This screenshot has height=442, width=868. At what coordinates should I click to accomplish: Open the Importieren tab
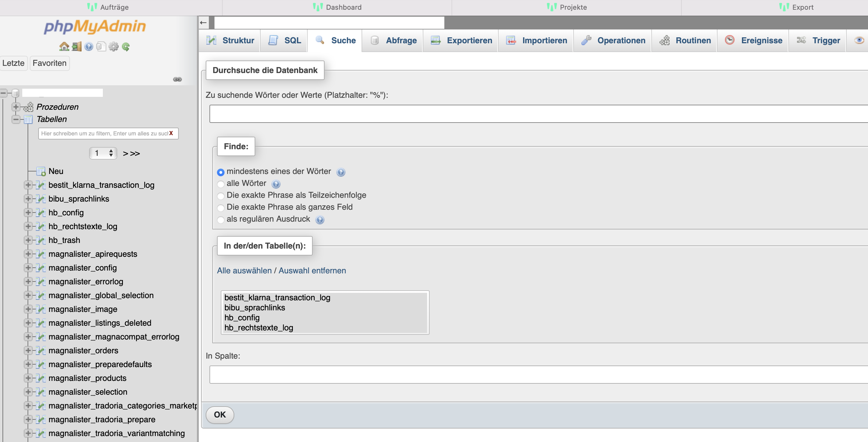536,40
